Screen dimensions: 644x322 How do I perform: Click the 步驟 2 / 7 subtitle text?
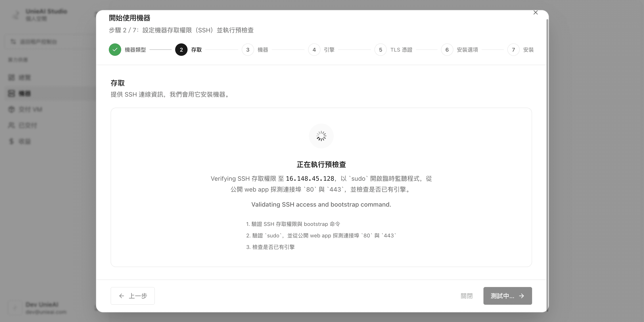(181, 30)
